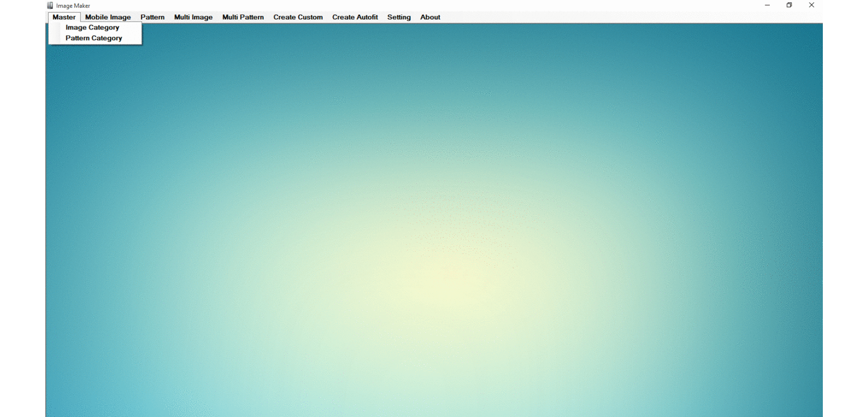Click the Create Custom menu item
The height and width of the screenshot is (417, 868).
[298, 17]
